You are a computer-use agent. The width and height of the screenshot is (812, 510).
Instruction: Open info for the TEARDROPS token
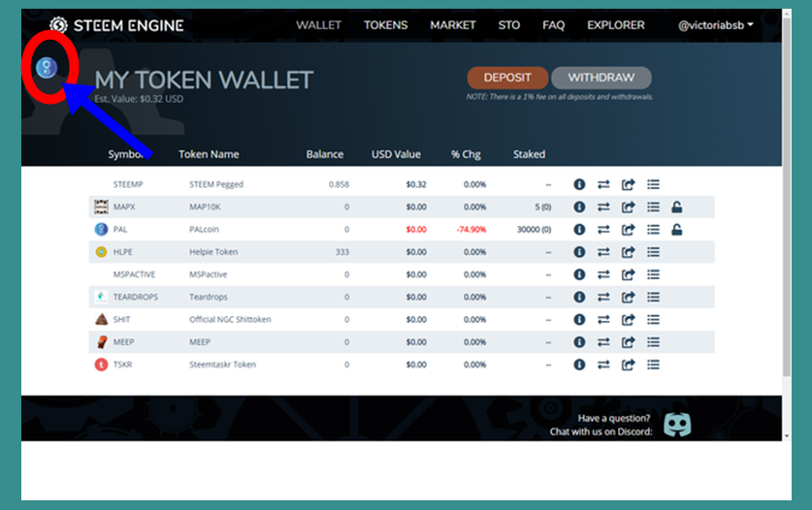tap(579, 298)
